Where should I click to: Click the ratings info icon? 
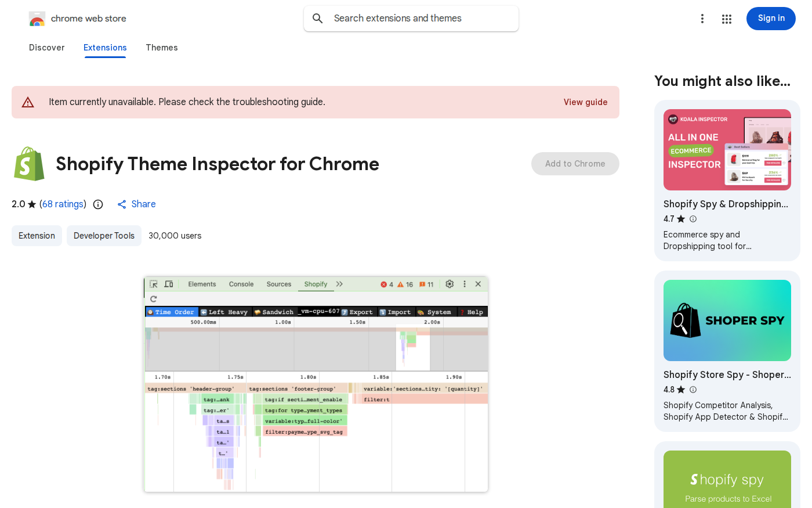98,204
